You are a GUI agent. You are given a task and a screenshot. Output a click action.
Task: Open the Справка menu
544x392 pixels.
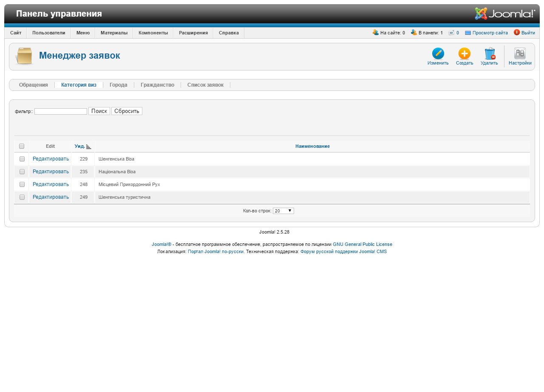229,33
